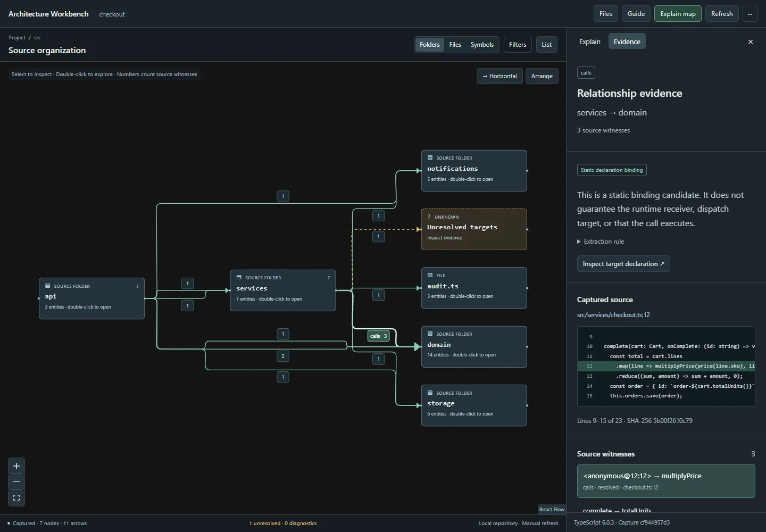Click React Flow attribution link
Screen dimensions: 766x532
(x=552, y=510)
